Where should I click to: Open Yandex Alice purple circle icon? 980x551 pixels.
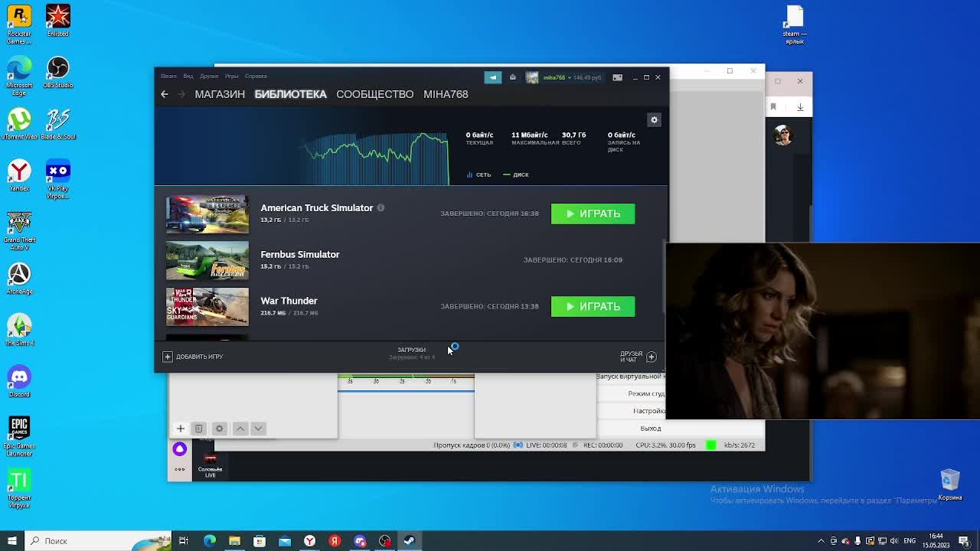[180, 448]
